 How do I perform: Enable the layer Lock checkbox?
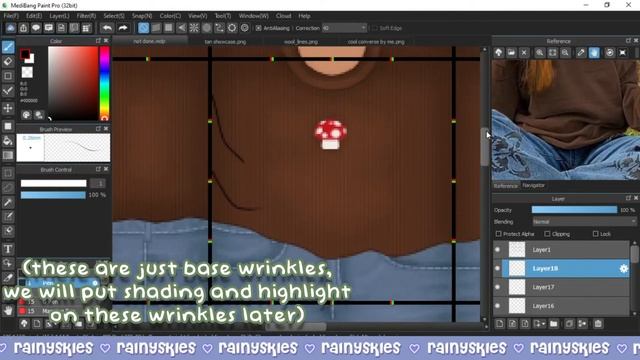(x=595, y=234)
